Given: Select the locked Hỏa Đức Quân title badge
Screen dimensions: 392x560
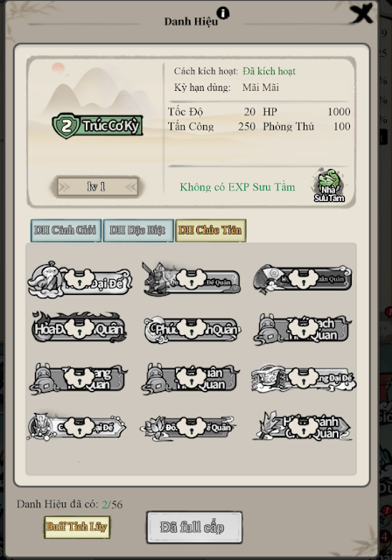Looking at the screenshot, I should (x=80, y=327).
